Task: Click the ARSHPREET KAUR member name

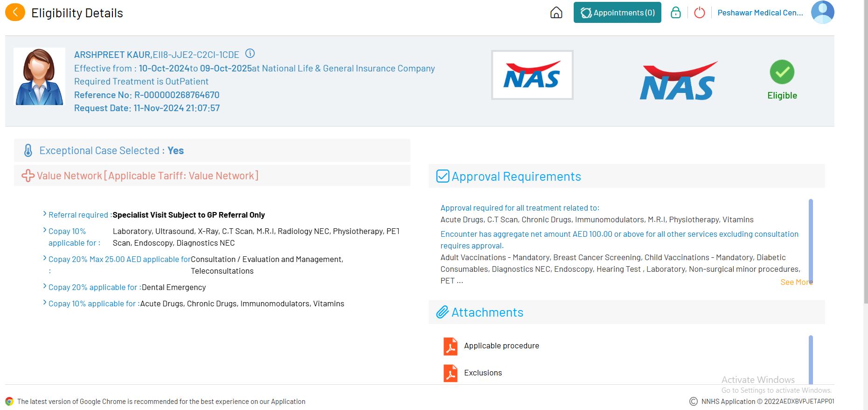Action: [x=112, y=55]
